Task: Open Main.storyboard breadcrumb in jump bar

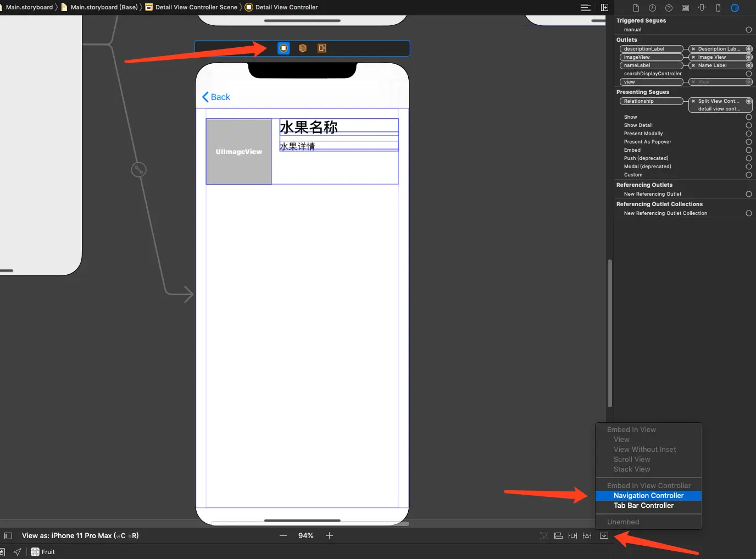Action: click(x=29, y=7)
